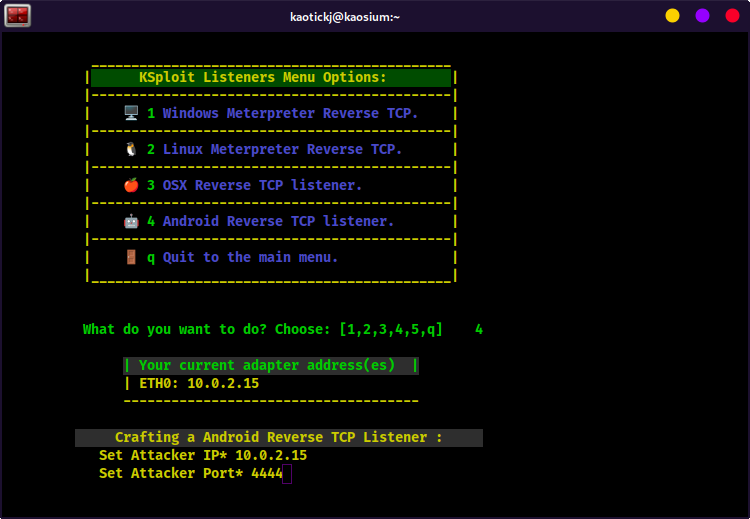Click the green letter 'q' in the menu

click(151, 258)
